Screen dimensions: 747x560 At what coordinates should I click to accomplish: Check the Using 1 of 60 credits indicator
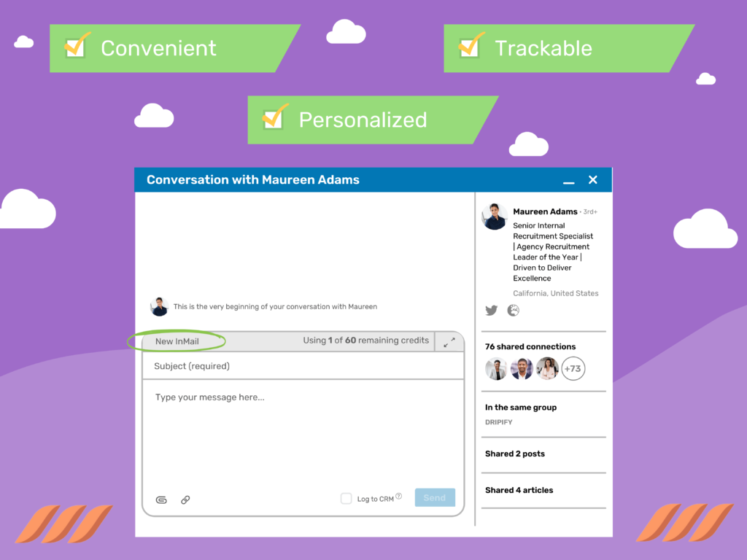point(365,340)
